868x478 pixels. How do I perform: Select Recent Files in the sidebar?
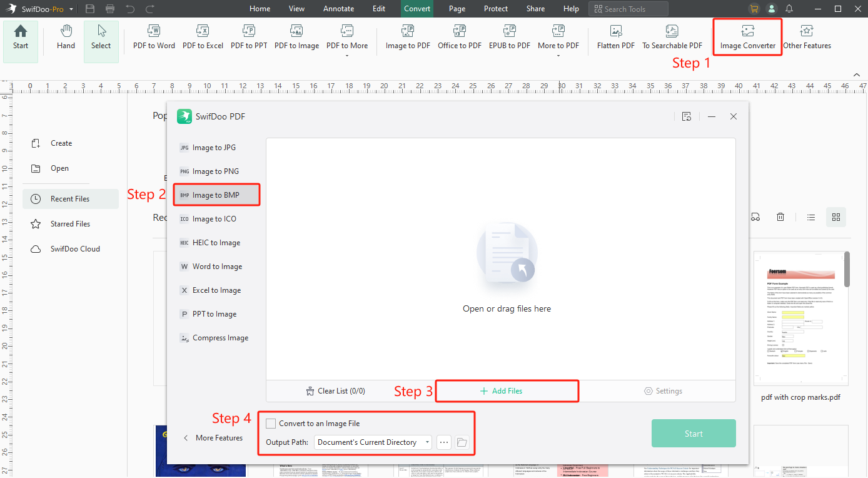pyautogui.click(x=71, y=199)
